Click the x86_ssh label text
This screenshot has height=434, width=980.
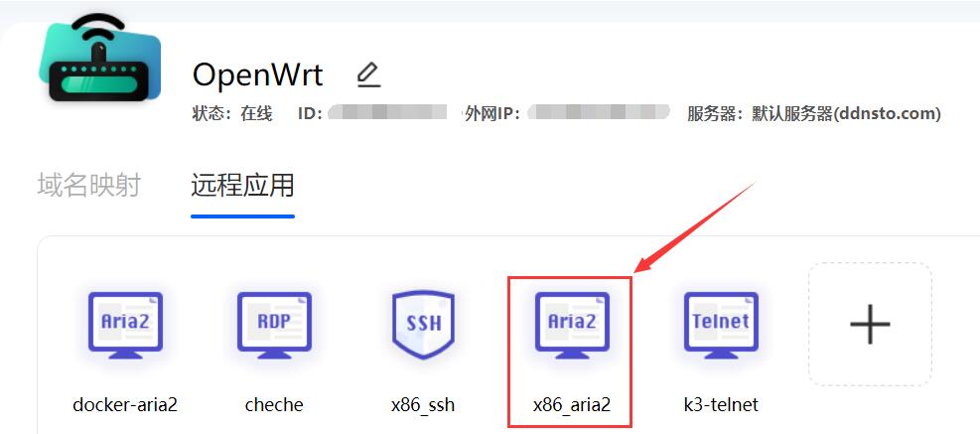[423, 405]
